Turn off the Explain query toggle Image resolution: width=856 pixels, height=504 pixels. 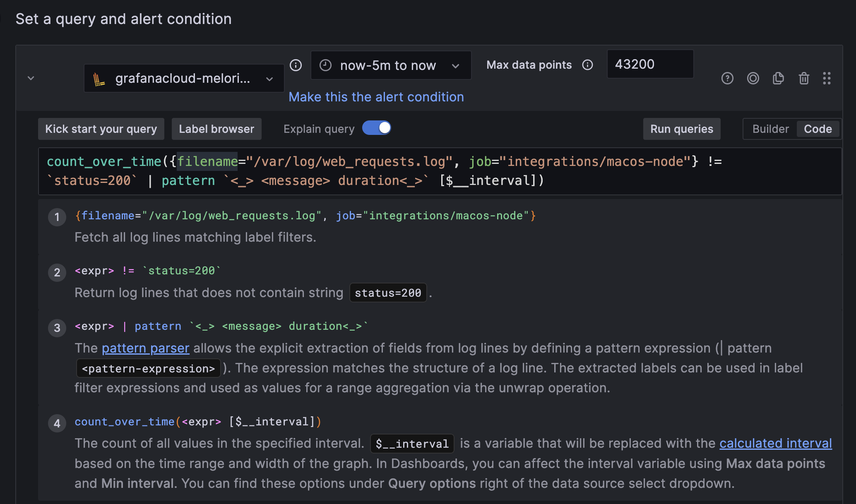(x=376, y=128)
